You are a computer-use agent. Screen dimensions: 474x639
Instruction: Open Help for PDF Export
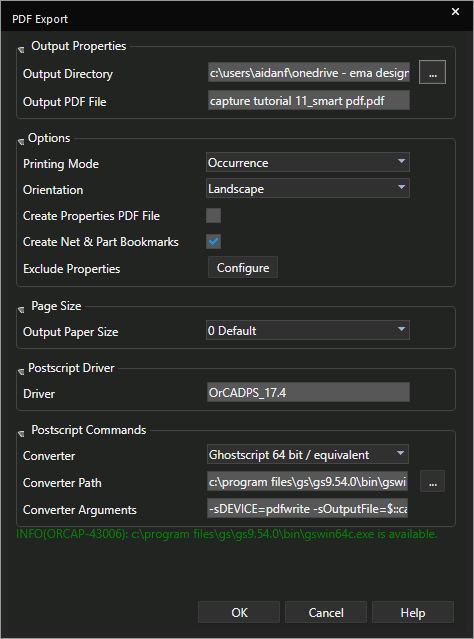(x=413, y=612)
